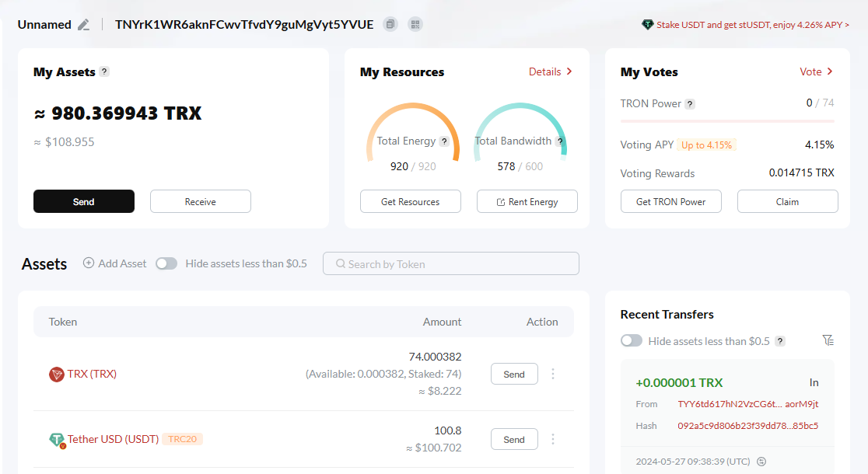Open the Stake USDT and get stUSDT link
Screen dimensions: 868x474
tap(753, 25)
